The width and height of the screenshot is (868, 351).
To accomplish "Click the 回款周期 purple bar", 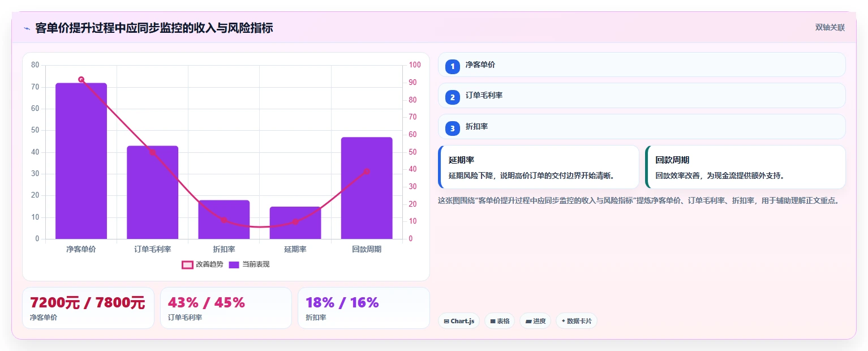I will pyautogui.click(x=367, y=188).
